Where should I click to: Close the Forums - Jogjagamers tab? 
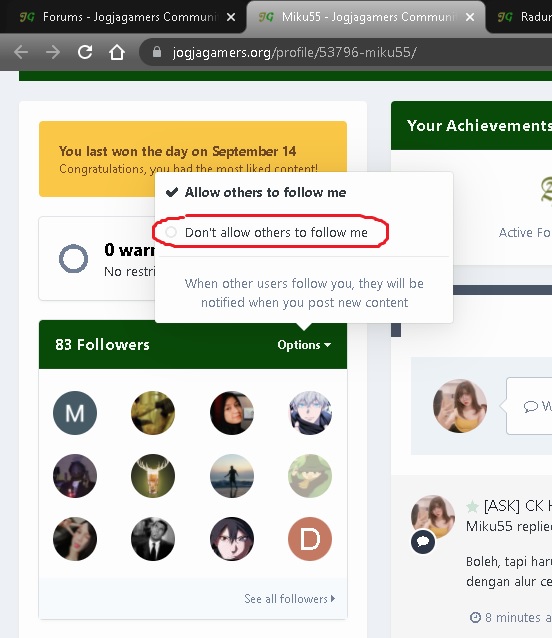tap(231, 17)
